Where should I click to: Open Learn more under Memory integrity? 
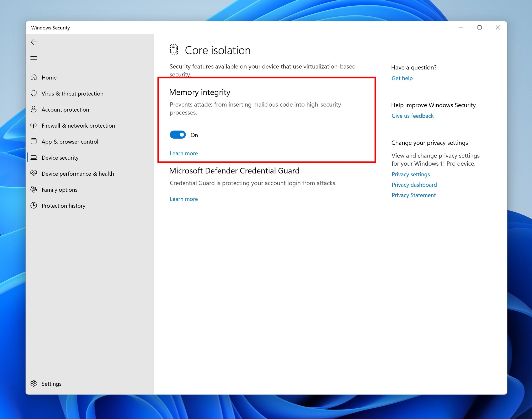tap(183, 153)
